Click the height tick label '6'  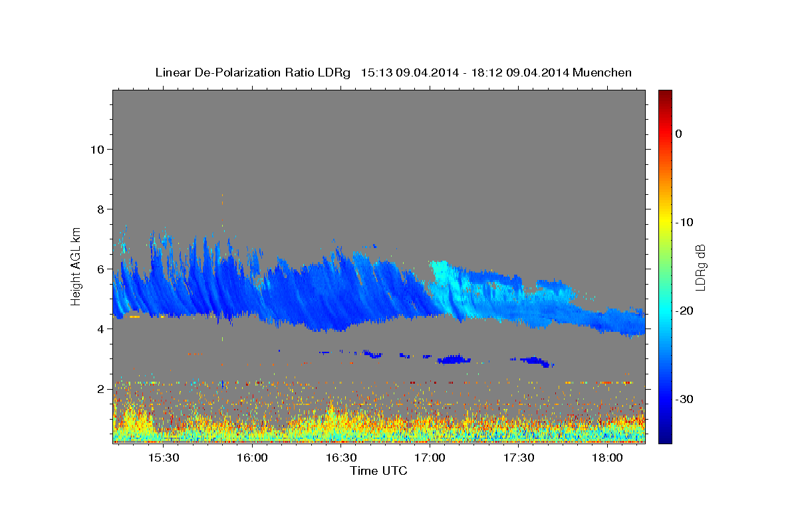(101, 269)
